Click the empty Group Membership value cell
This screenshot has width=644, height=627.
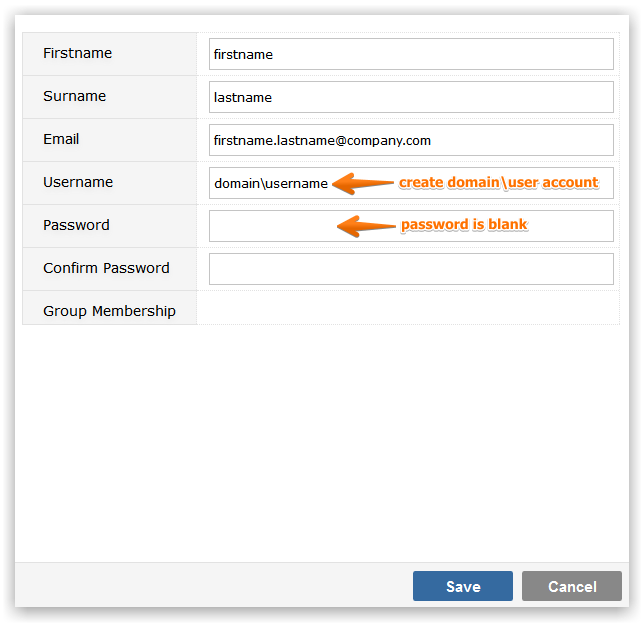point(408,308)
